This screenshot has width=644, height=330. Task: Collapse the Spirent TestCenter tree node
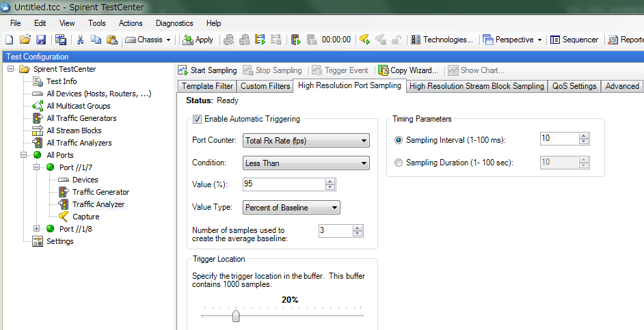pos(11,69)
